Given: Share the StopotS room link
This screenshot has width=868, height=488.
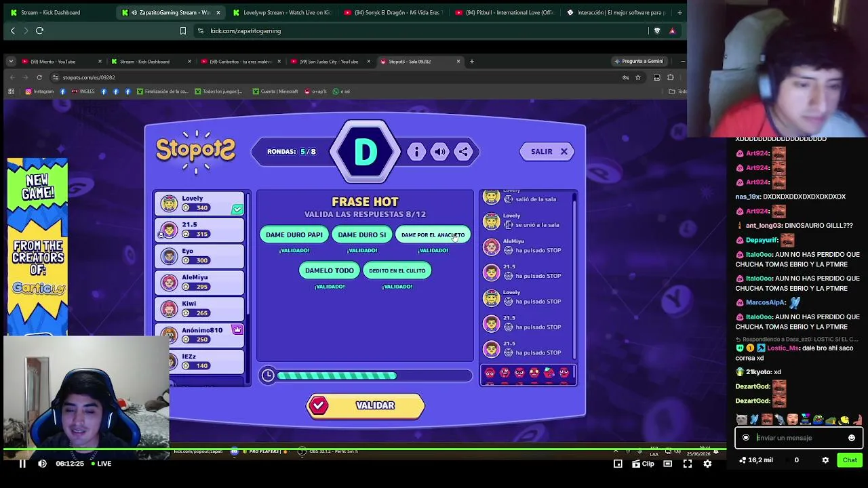Looking at the screenshot, I should pos(463,152).
